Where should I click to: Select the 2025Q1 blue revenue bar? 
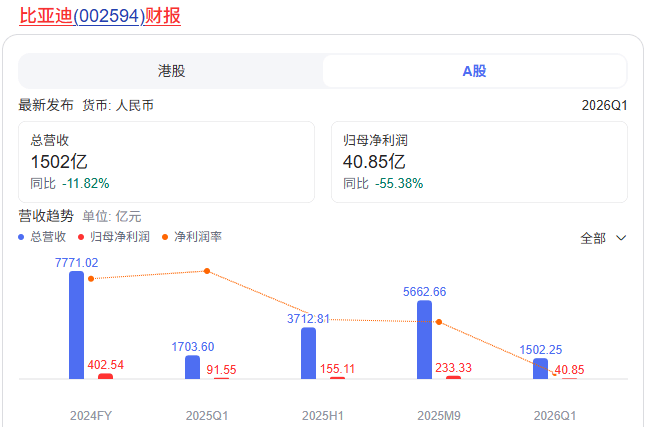point(192,367)
